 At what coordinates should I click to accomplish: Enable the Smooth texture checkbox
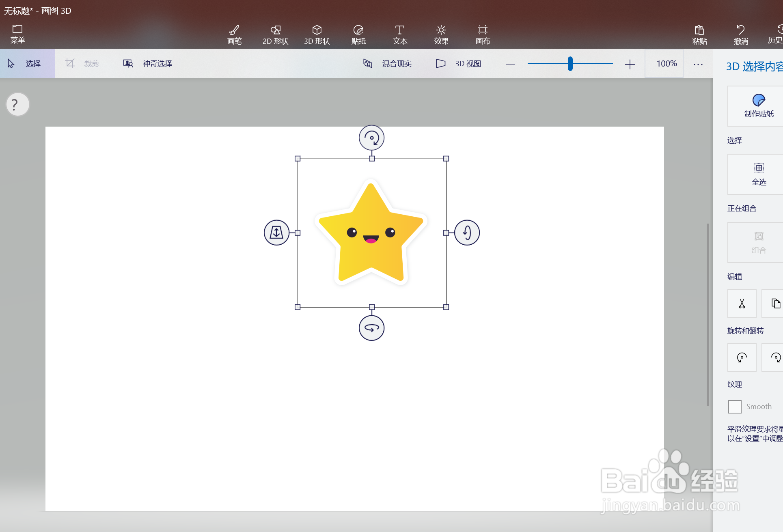click(x=735, y=407)
